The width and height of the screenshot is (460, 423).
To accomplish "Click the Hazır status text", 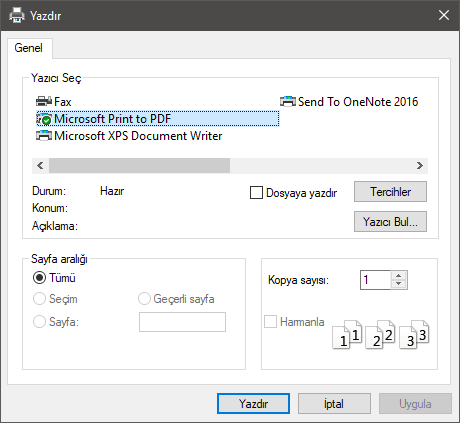I will 112,191.
